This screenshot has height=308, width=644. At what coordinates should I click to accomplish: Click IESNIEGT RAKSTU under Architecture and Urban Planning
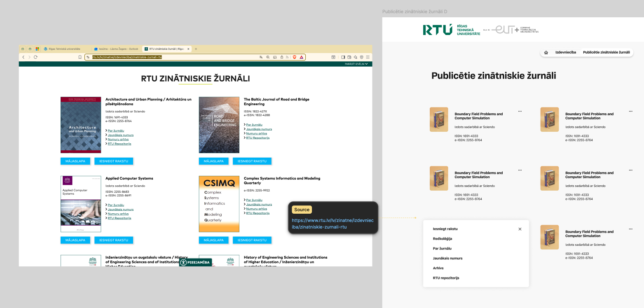click(x=114, y=161)
